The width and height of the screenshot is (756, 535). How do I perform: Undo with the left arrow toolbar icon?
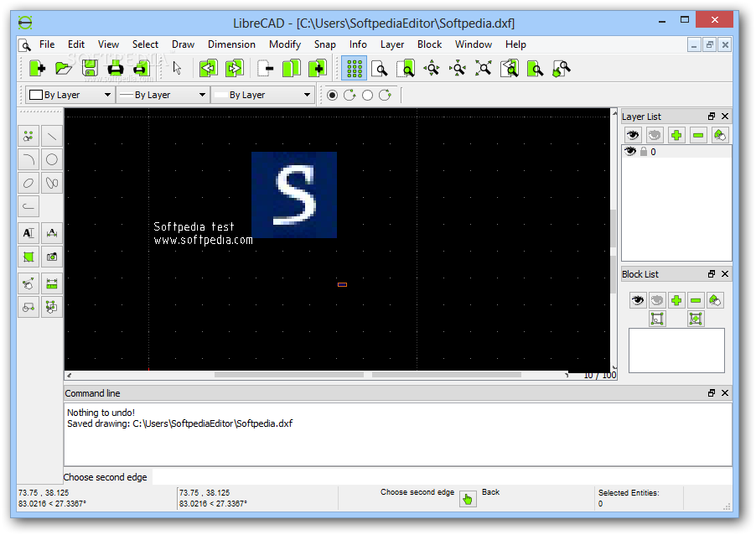[209, 69]
